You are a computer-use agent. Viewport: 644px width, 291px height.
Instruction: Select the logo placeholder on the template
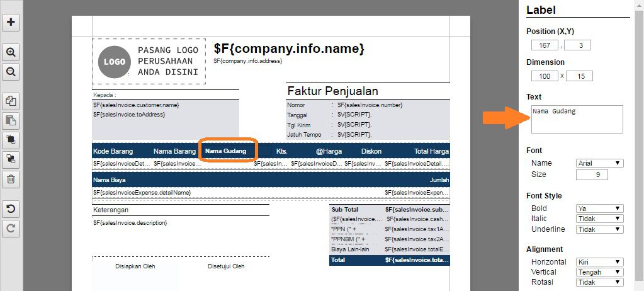149,62
